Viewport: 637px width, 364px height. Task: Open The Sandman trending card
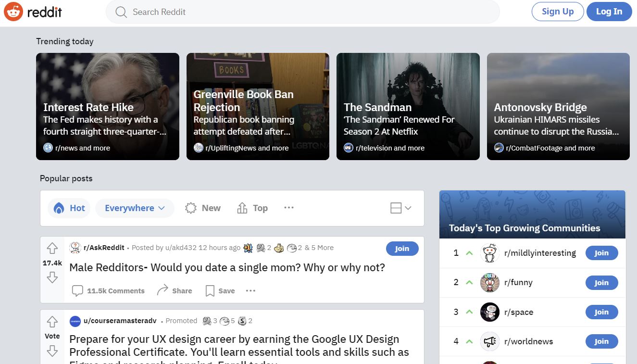coord(408,106)
